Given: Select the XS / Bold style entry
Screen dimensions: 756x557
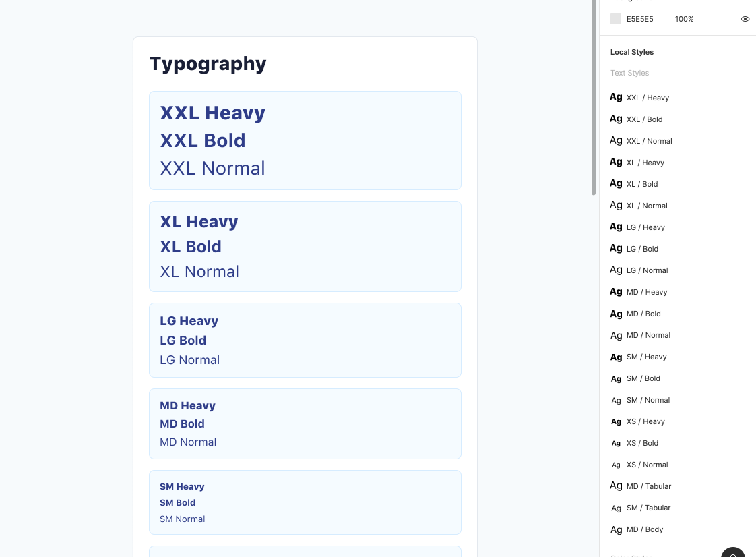Looking at the screenshot, I should tap(642, 443).
